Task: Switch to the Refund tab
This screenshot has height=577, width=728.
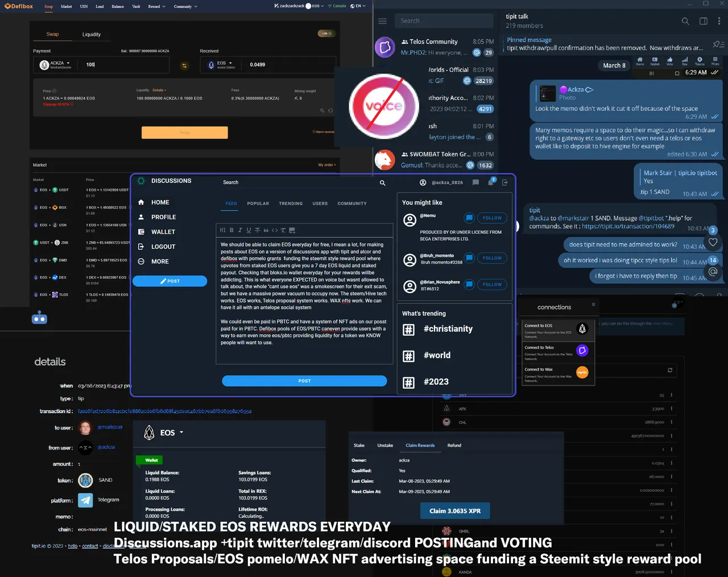Action: (x=454, y=446)
